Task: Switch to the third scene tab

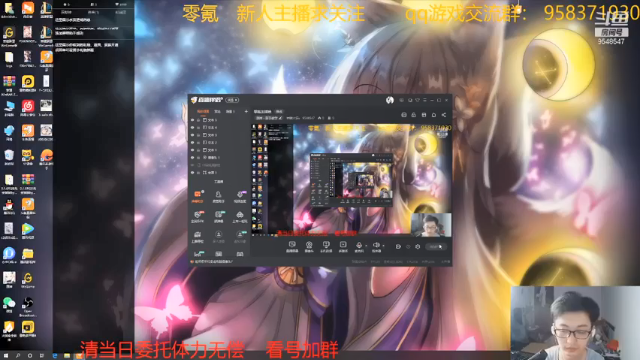Action: click(x=230, y=111)
